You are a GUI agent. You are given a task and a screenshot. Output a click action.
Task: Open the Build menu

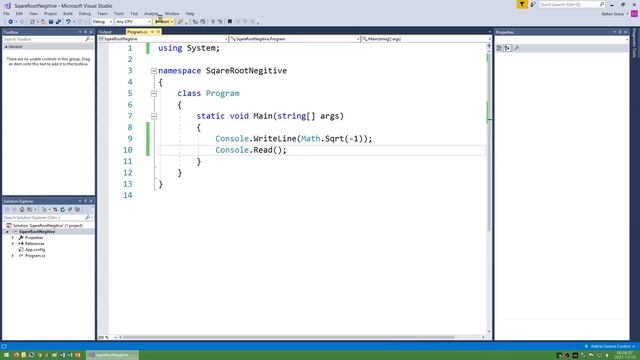[68, 13]
